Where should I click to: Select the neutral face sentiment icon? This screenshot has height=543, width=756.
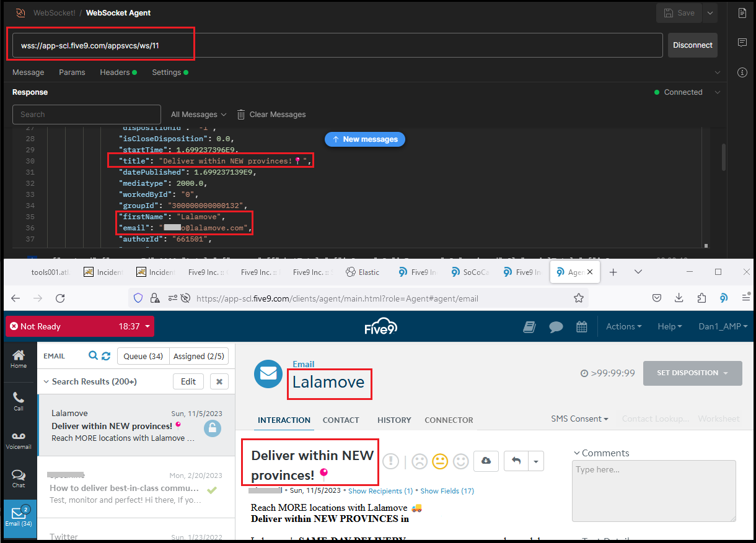point(440,461)
